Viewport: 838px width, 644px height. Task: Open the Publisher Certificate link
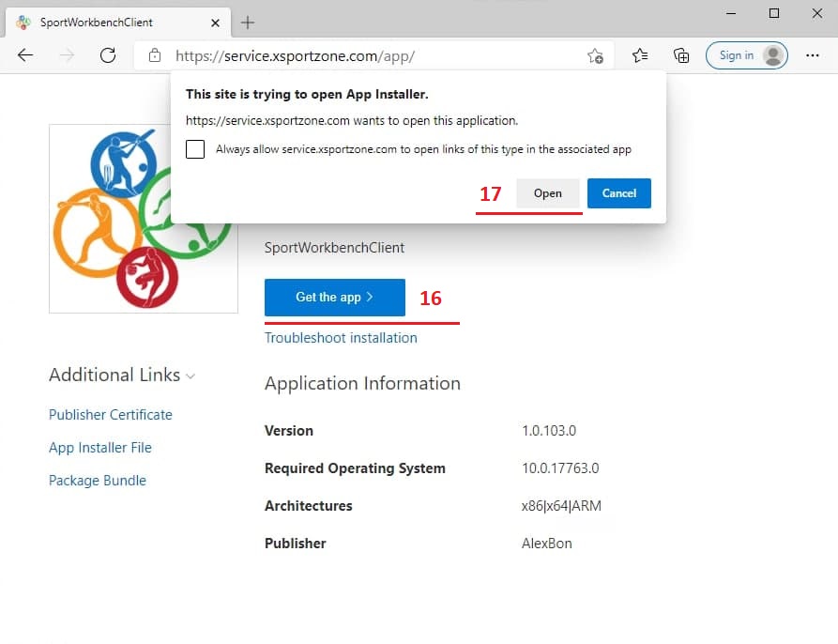click(x=111, y=415)
